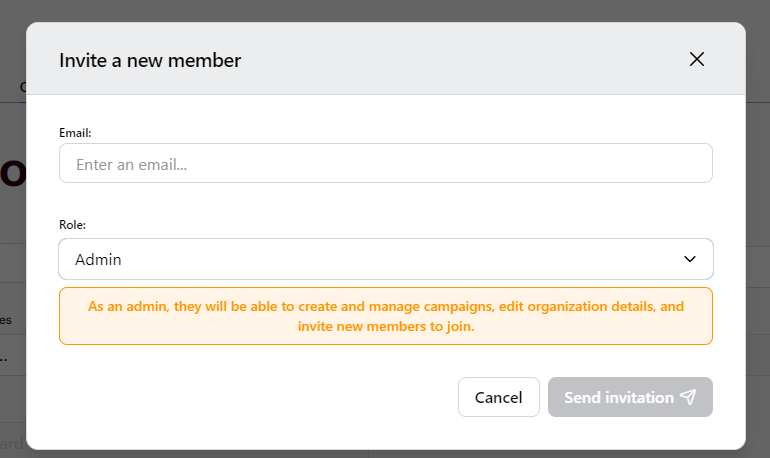Click the large dark letter behind dialog's left edge
Viewport: 770px width, 458px height.
(x=13, y=173)
